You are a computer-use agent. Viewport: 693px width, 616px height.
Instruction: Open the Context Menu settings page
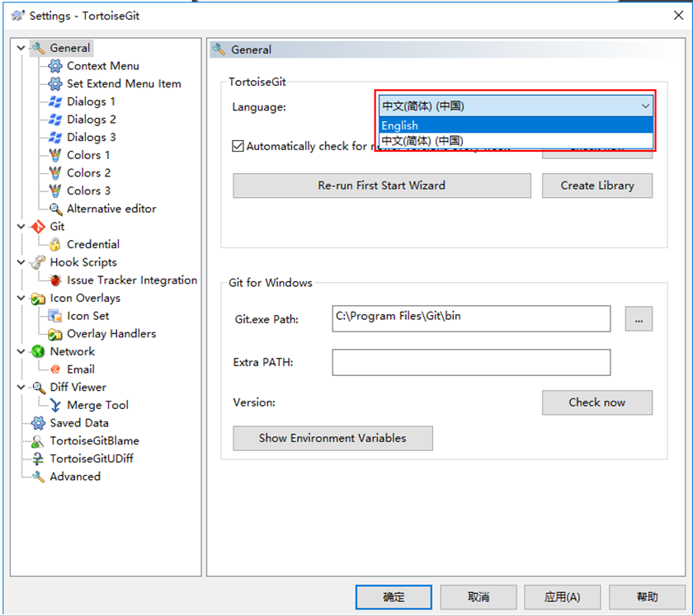[x=103, y=66]
